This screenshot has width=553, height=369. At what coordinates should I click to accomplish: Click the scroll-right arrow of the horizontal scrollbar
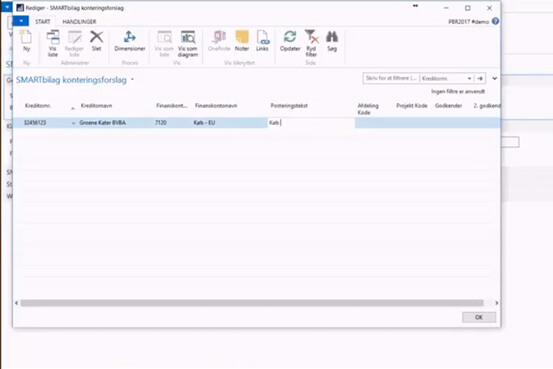pyautogui.click(x=497, y=303)
